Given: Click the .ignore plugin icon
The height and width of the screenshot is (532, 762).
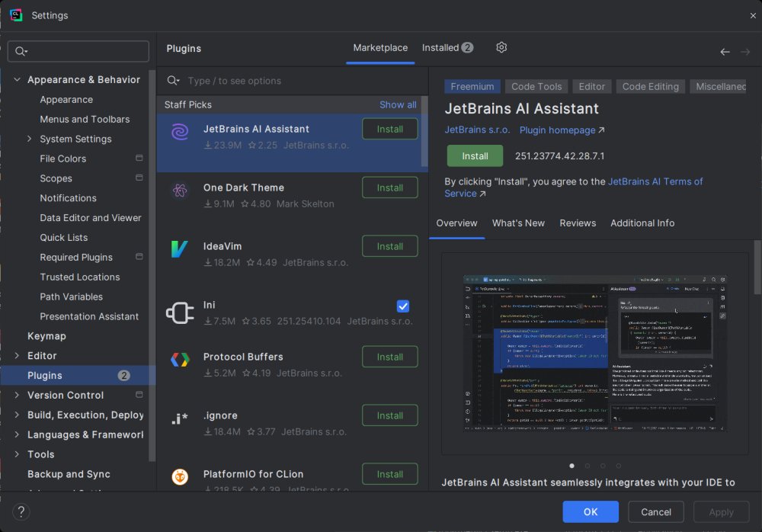Looking at the screenshot, I should point(180,418).
